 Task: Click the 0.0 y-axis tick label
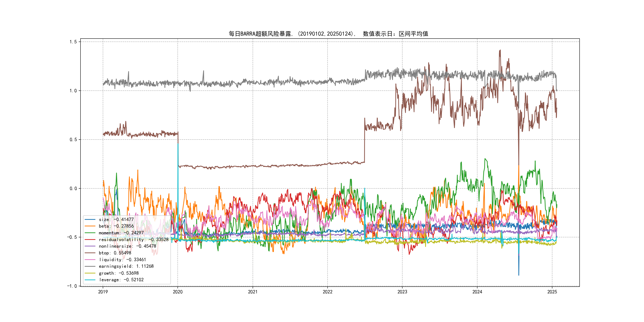click(73, 188)
